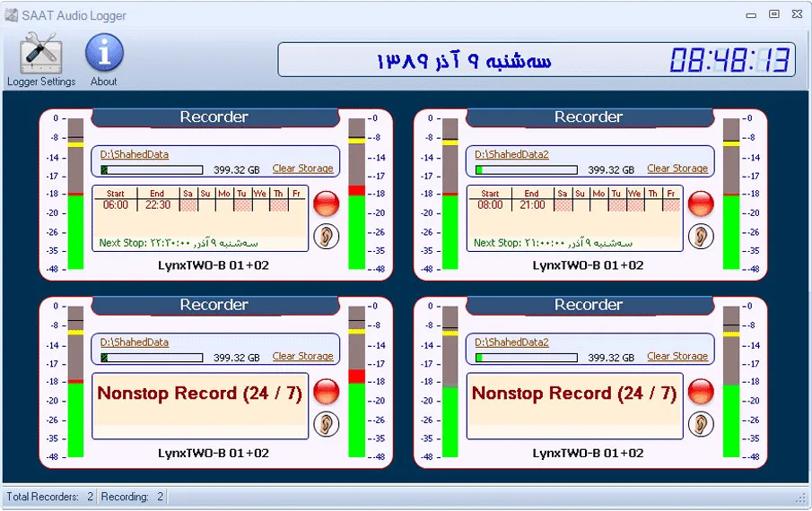Click storage usage bar of 08:00 scheduled recorder
Screen dimensions: 812x511
(526, 169)
